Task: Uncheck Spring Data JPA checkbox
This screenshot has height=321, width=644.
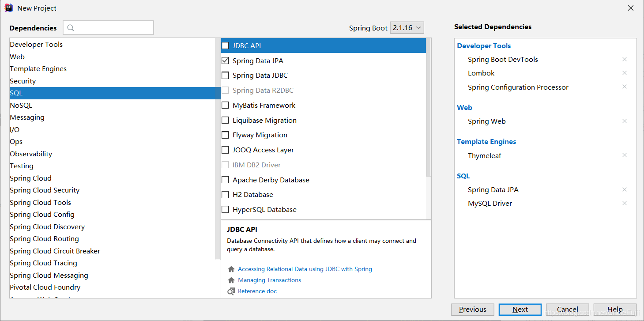Action: [225, 60]
